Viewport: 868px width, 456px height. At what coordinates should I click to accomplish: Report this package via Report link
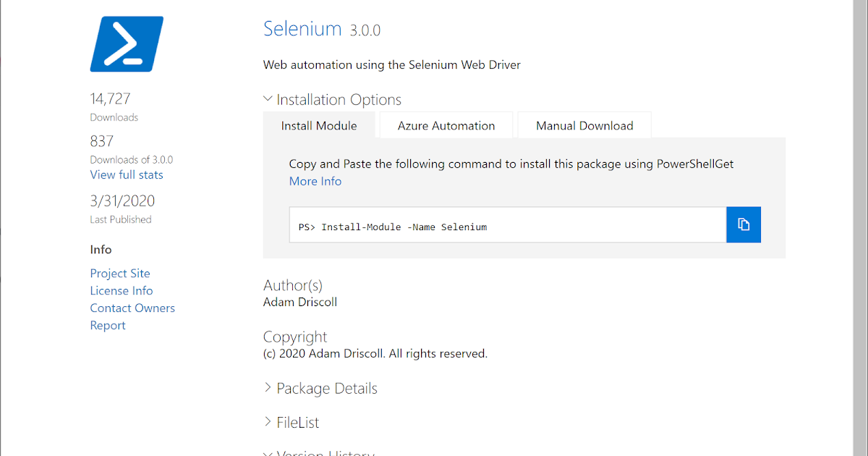click(x=108, y=326)
